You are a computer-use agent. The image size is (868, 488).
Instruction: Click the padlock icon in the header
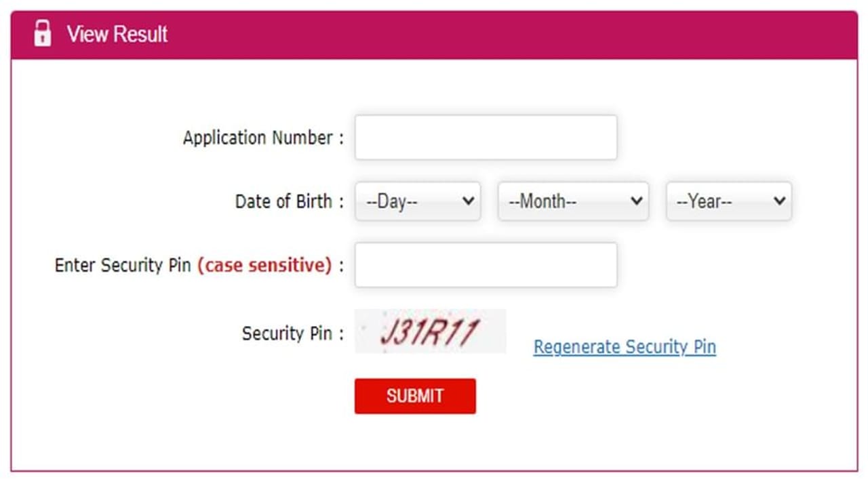pos(42,34)
